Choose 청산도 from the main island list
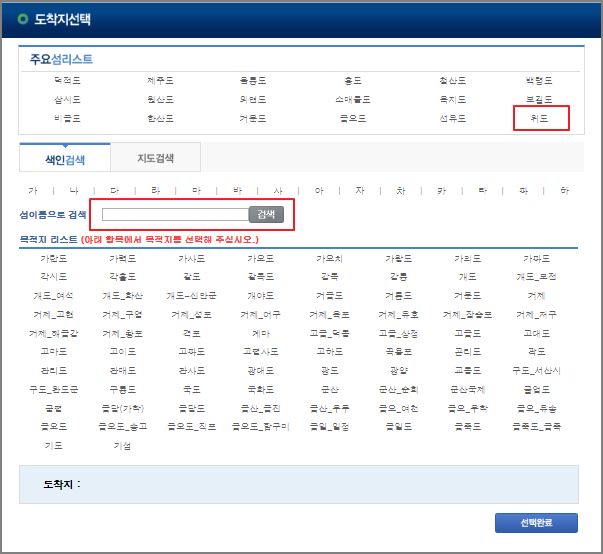This screenshot has width=603, height=554. coord(453,81)
